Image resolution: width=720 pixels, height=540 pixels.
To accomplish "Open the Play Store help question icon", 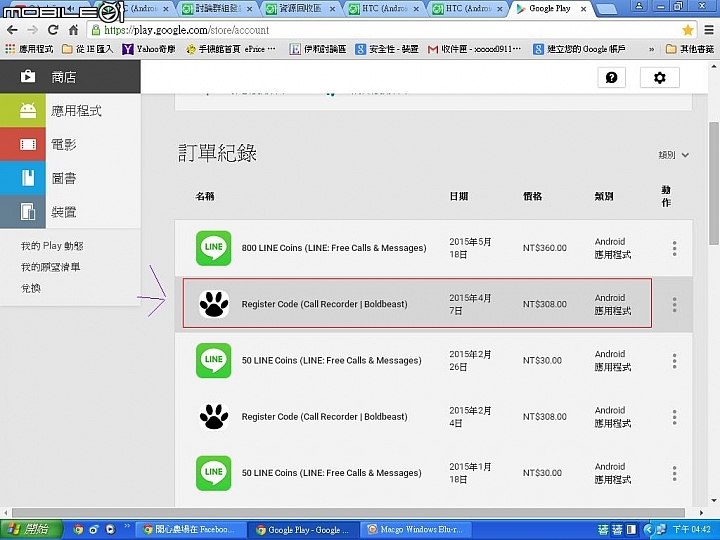I will [x=612, y=78].
